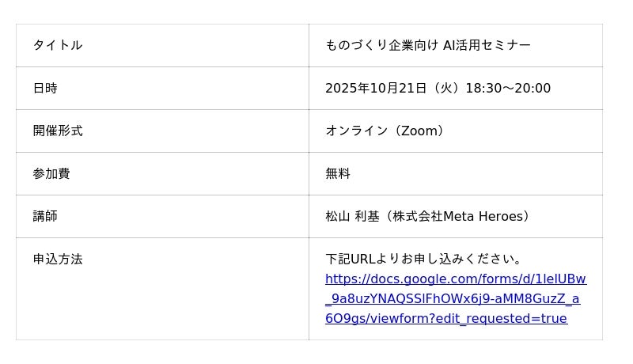Click the 18:30 start time

483,88
